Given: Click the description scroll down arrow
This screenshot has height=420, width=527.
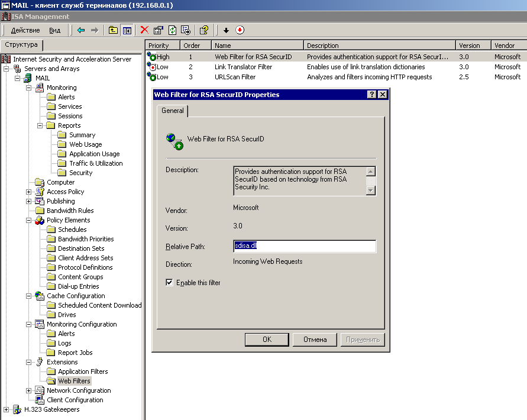Looking at the screenshot, I should click(x=371, y=190).
